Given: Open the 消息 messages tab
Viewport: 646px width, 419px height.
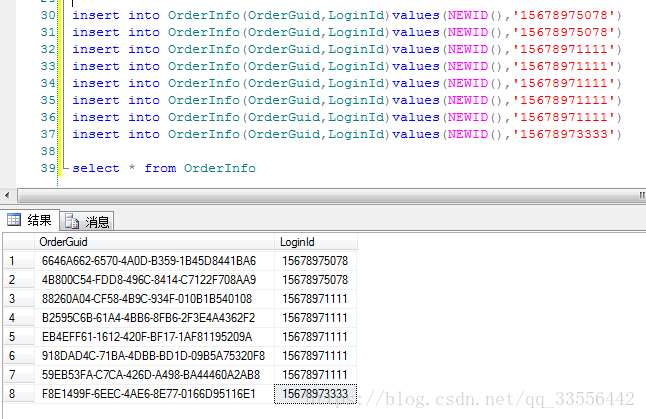Looking at the screenshot, I should (87, 222).
